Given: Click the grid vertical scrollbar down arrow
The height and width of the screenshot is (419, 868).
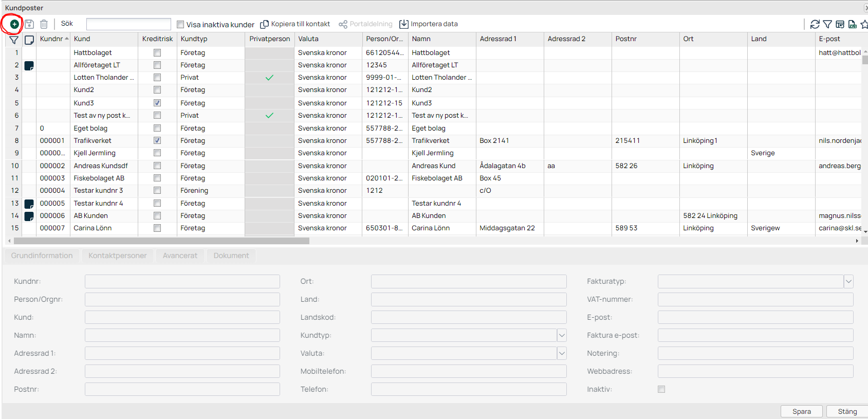Looking at the screenshot, I should point(865,232).
